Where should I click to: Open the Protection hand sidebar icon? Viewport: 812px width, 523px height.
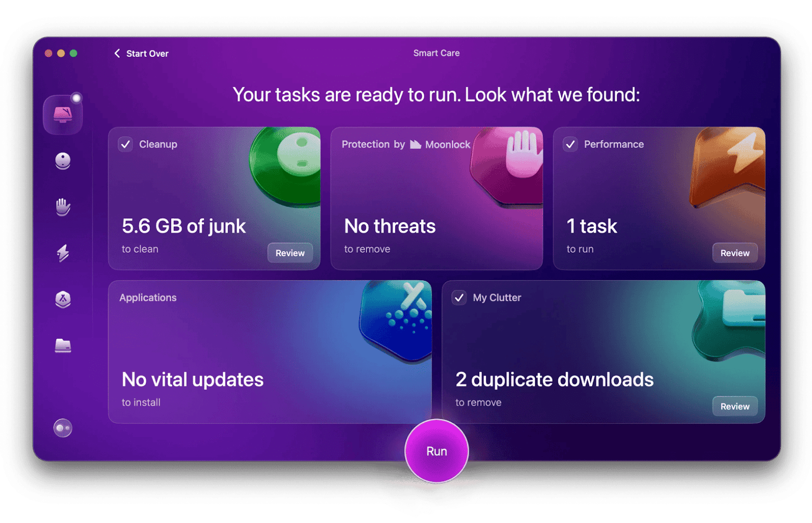[63, 207]
